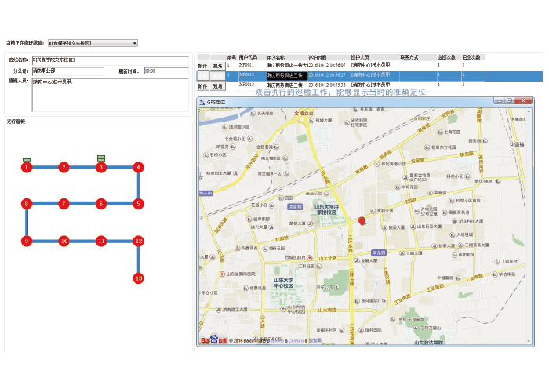This screenshot has width=549, height=392.
Task: Select patrol checkpoint node 8
Action: [26, 204]
